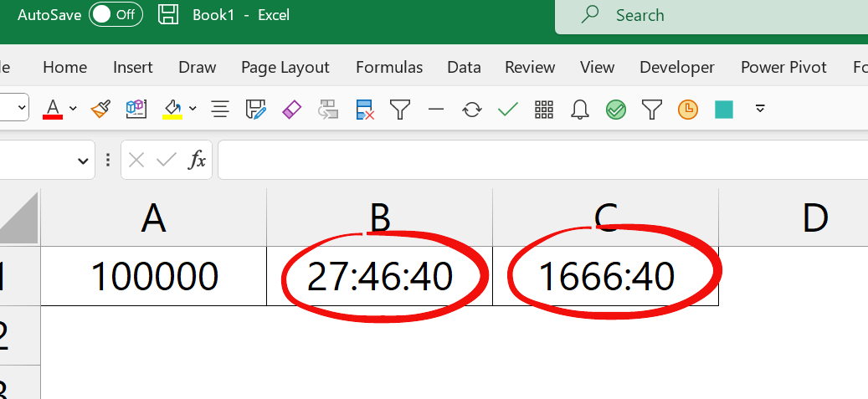
Task: Click the green circle checkmark icon
Action: (x=615, y=109)
